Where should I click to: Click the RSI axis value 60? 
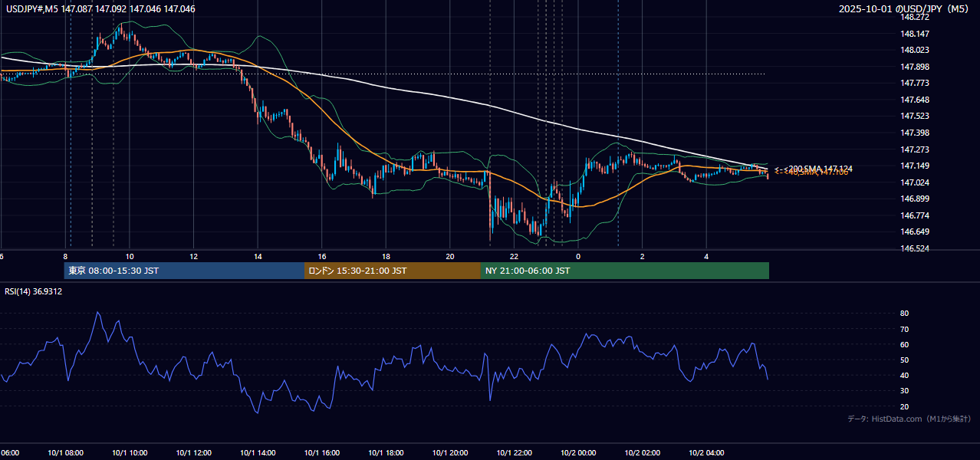tap(905, 344)
